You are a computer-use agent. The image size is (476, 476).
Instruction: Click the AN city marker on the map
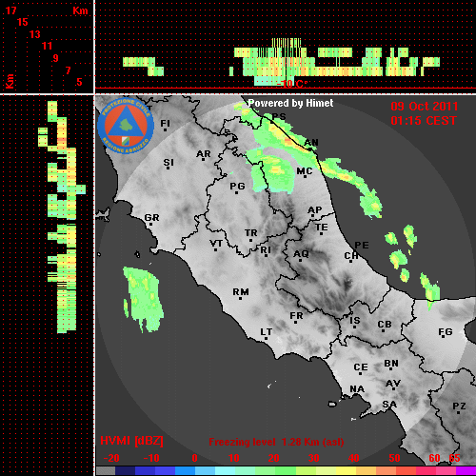pos(311,144)
